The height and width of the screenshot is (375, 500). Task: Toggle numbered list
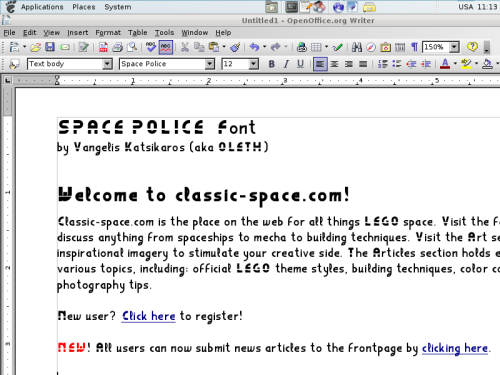pos(383,64)
